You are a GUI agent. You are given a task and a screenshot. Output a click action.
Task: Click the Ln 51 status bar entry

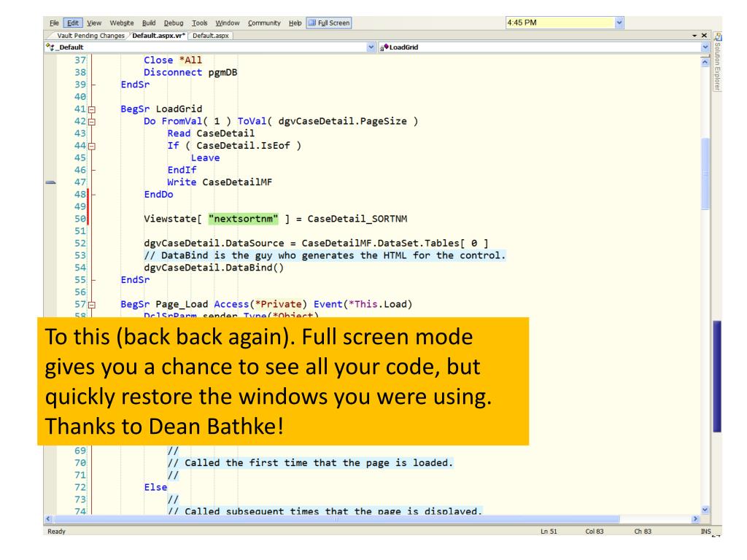pyautogui.click(x=549, y=532)
